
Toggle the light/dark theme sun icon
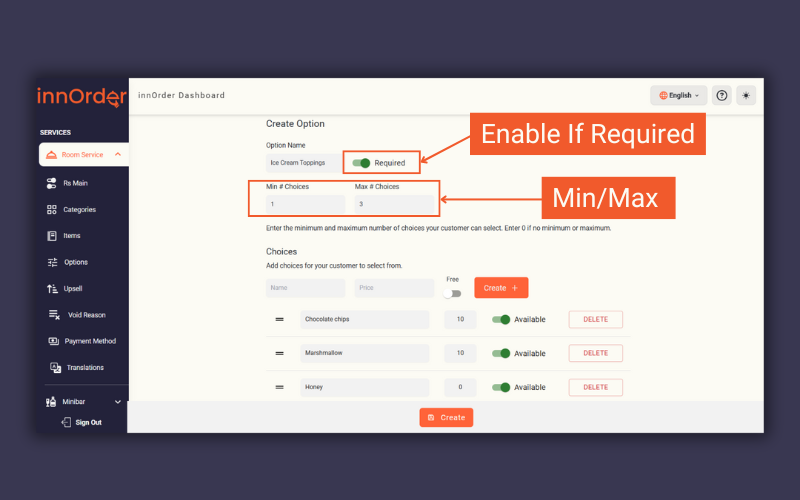[x=746, y=95]
